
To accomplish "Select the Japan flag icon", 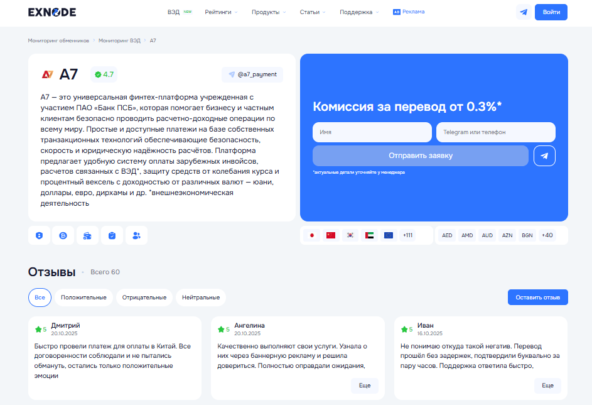I will [312, 235].
